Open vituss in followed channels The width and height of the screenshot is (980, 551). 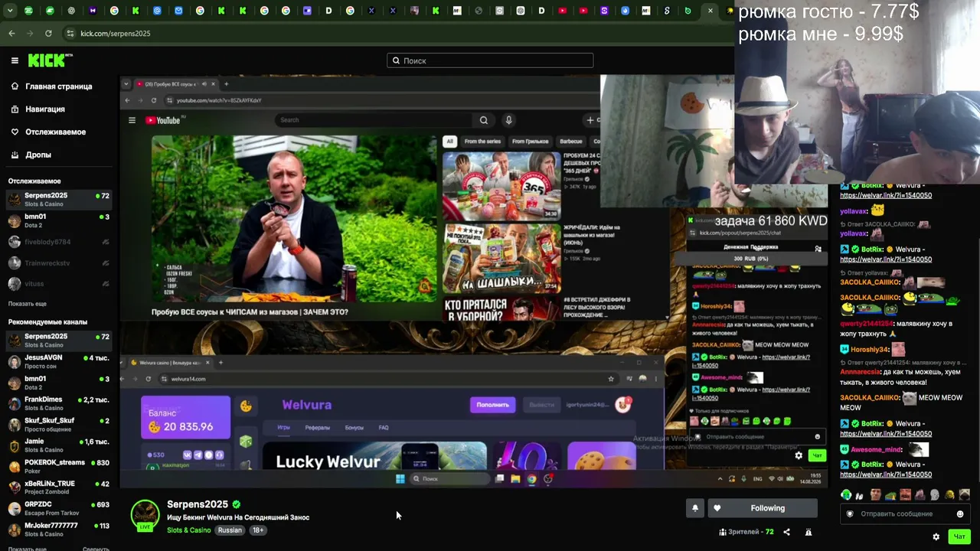tap(58, 284)
